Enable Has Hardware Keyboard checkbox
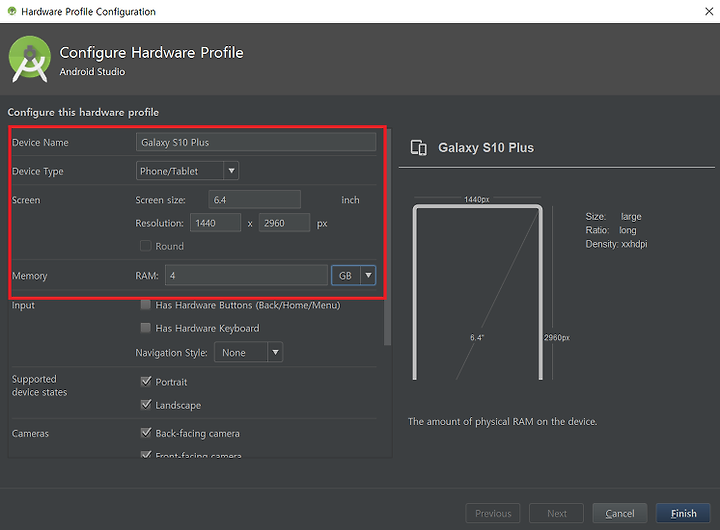 pyautogui.click(x=146, y=327)
